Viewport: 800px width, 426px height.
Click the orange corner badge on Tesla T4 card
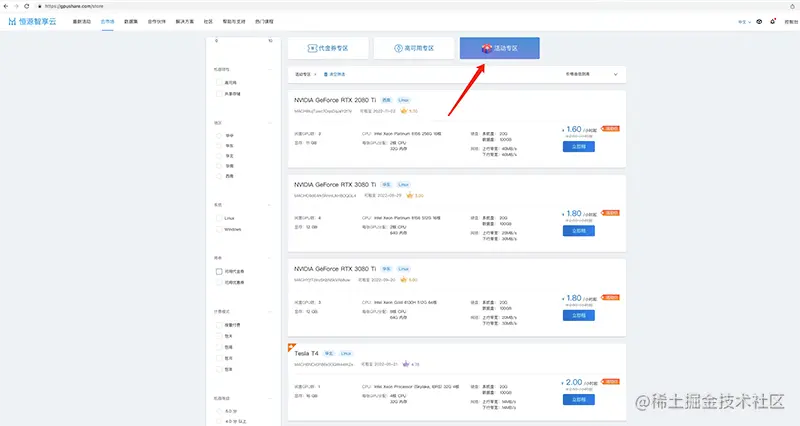[x=291, y=347]
